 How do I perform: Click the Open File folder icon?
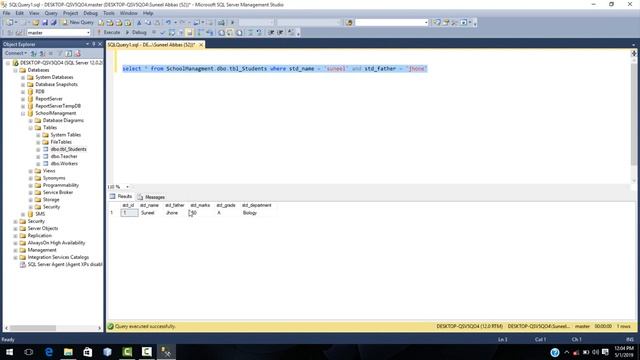click(36, 22)
